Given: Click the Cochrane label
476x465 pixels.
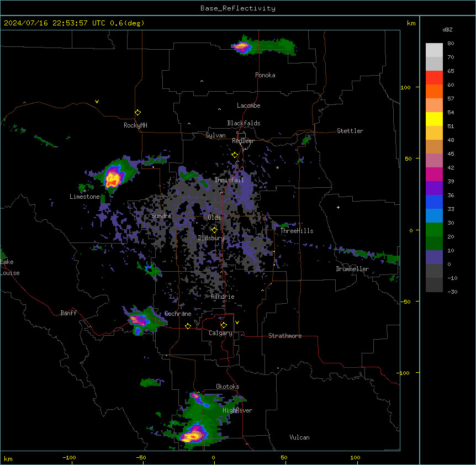Looking at the screenshot, I should (x=178, y=314).
